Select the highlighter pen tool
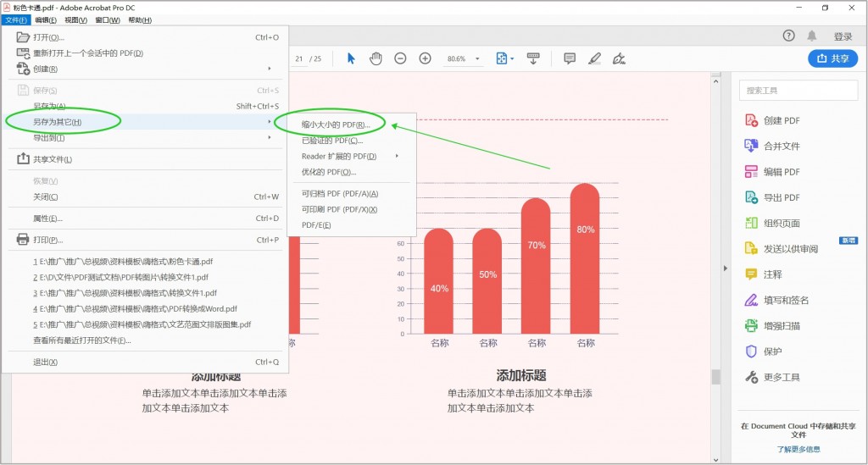This screenshot has height=465, width=868. 594,58
